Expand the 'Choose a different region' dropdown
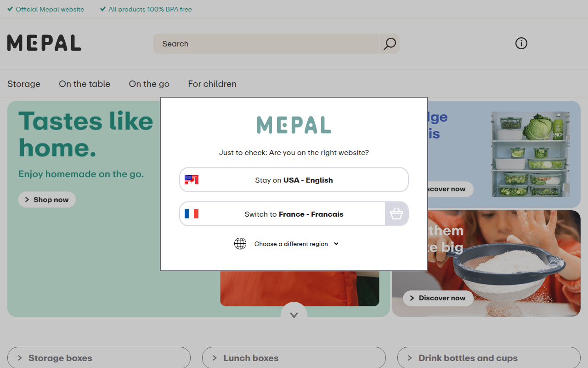 297,244
